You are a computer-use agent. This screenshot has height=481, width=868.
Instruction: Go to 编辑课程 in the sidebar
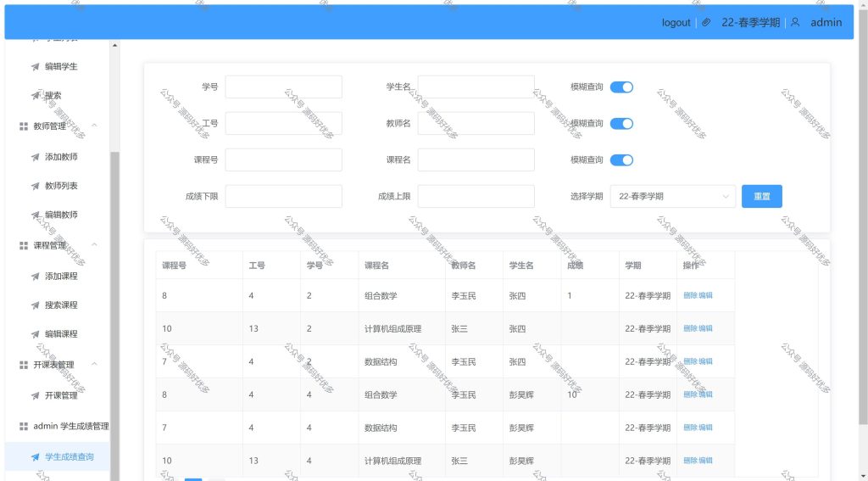(58, 333)
